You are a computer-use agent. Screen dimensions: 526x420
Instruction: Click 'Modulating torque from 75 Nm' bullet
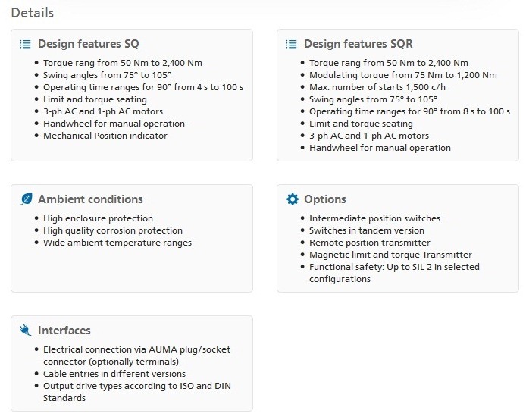click(x=402, y=75)
